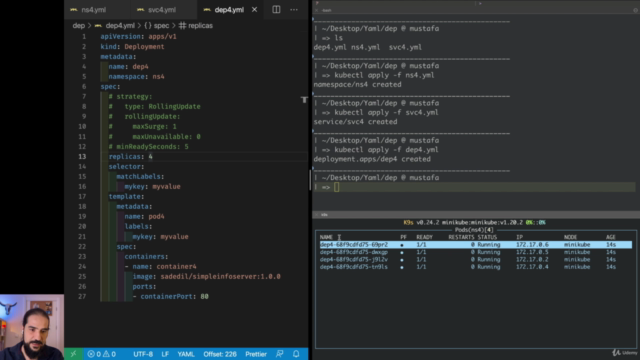
Task: Click 'deployment.apps/dep4 created' output
Action: pyautogui.click(x=372, y=159)
